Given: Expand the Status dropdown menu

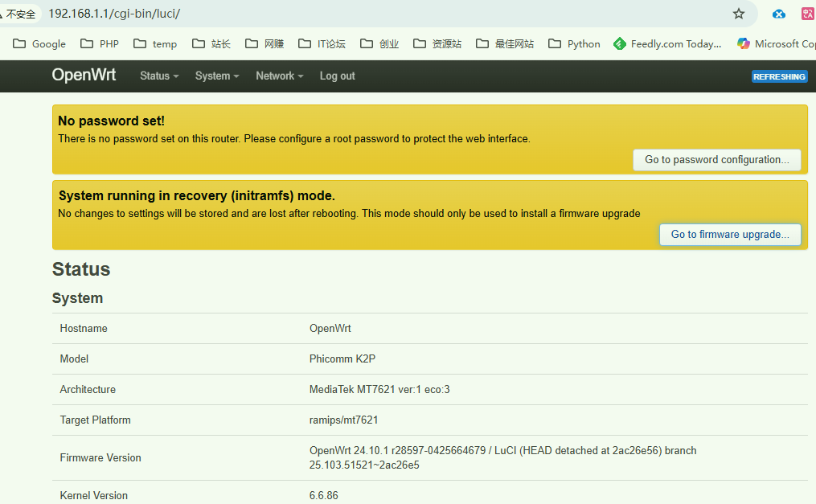Looking at the screenshot, I should (x=158, y=76).
